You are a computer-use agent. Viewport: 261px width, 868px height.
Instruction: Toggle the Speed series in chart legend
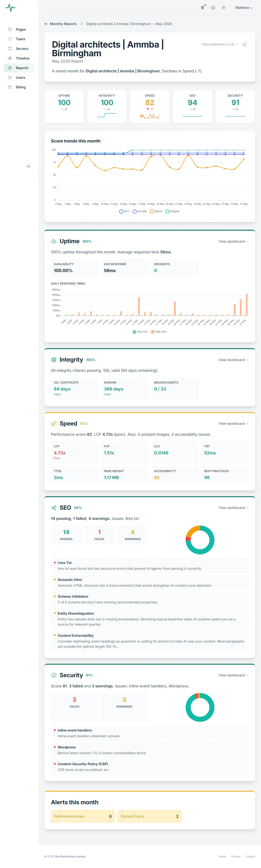(156, 212)
